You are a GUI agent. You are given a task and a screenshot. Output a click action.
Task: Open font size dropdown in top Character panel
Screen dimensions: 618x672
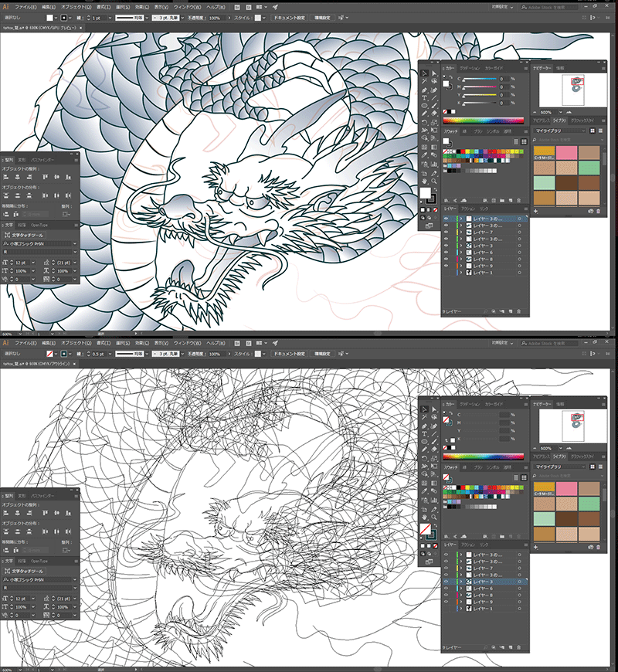pyautogui.click(x=33, y=263)
